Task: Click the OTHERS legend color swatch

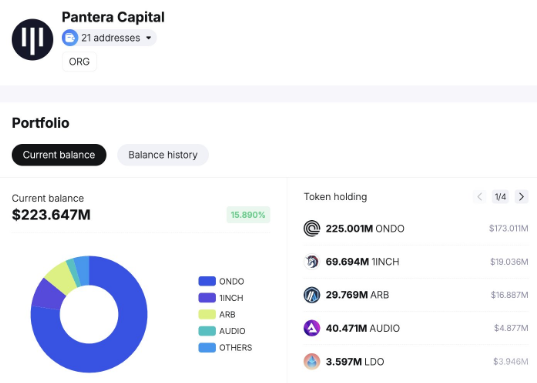Action: (x=207, y=347)
